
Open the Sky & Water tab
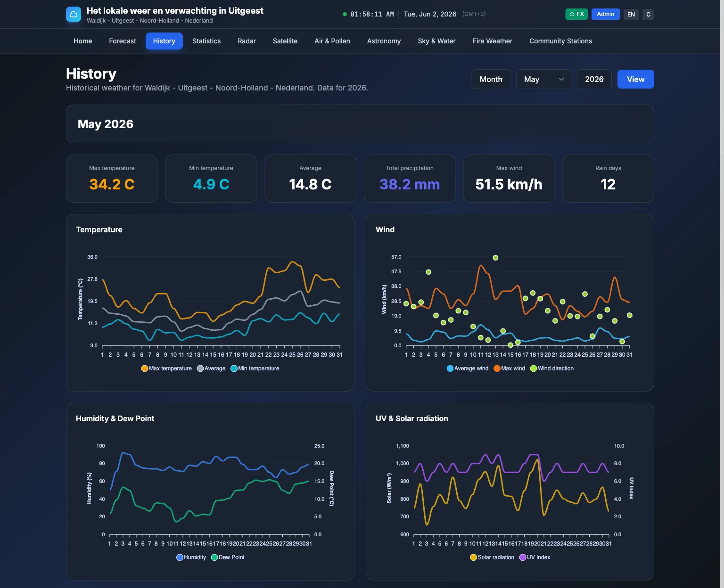436,41
